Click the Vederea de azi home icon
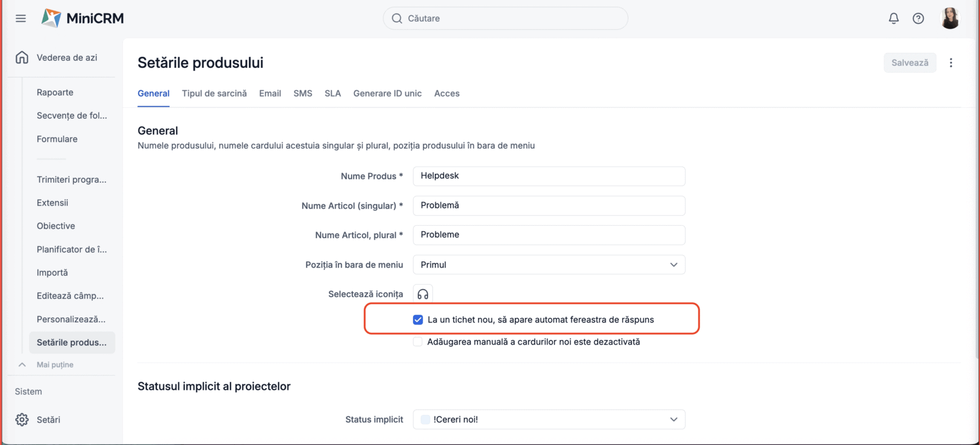 (x=22, y=58)
